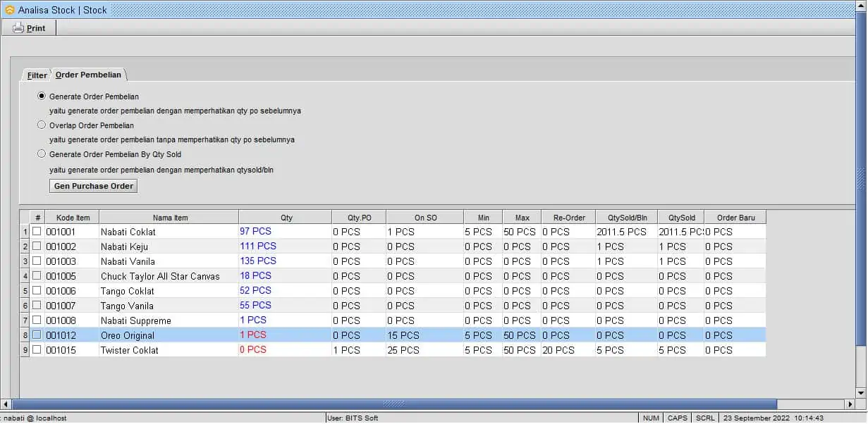Click the Qty.PO column header
The image size is (868, 424).
click(359, 218)
